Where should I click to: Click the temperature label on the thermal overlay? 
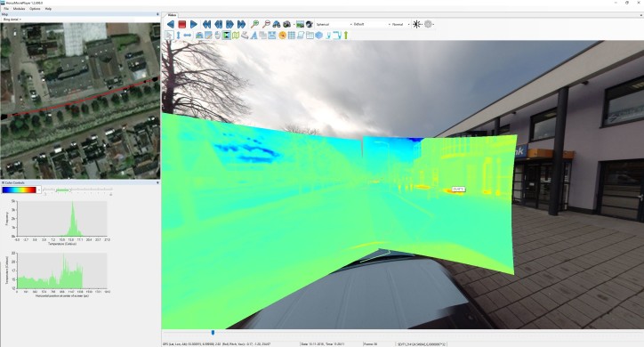458,190
